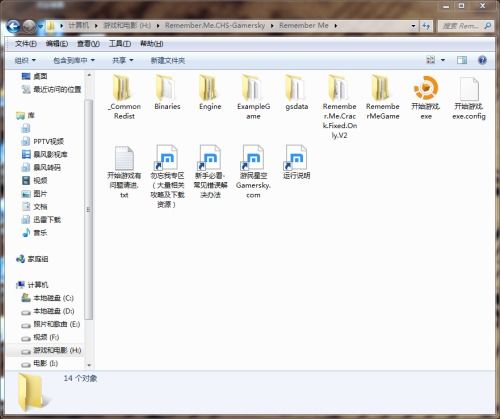Select 游戏和电影 (H:) drive in sidebar
This screenshot has height=419, width=500.
point(51,350)
